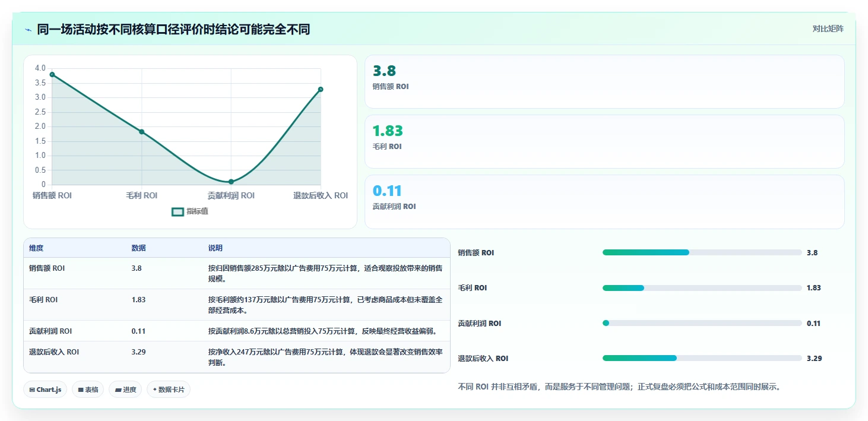Select the 1.83 毛利 ROI card
Screen dimensions: 868x421
click(x=604, y=141)
